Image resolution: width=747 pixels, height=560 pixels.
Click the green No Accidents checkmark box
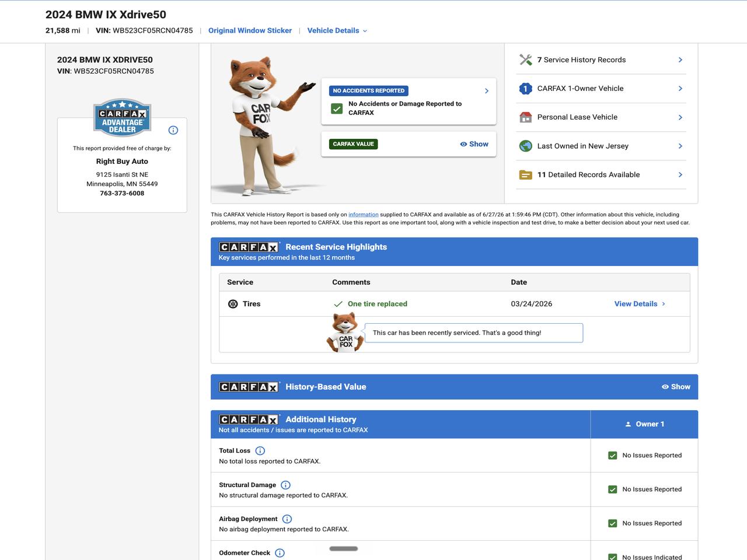point(337,108)
